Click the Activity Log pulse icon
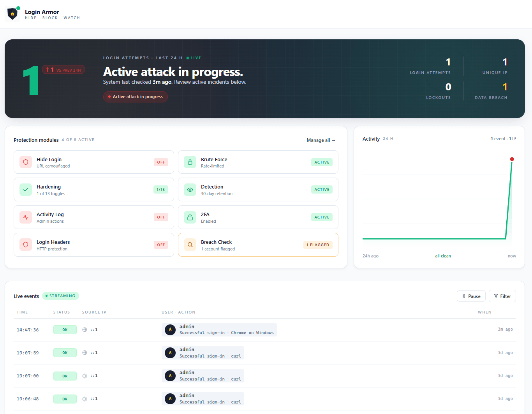The image size is (532, 414). (25, 217)
